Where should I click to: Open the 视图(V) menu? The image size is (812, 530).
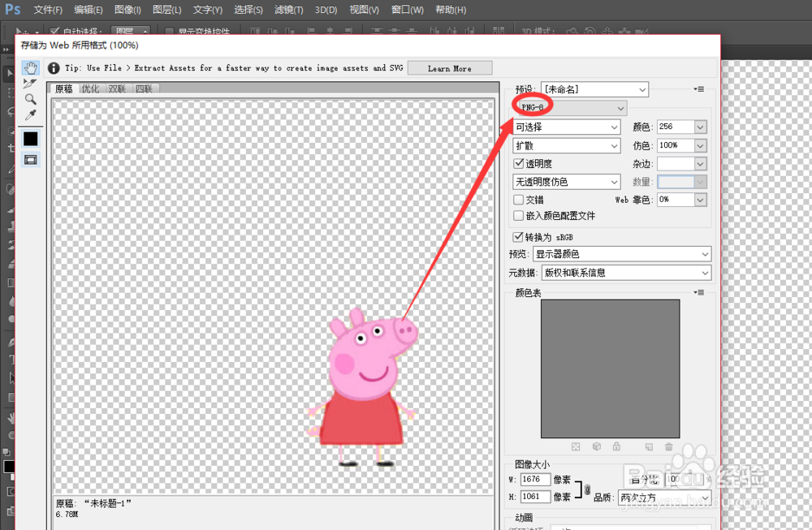point(364,10)
